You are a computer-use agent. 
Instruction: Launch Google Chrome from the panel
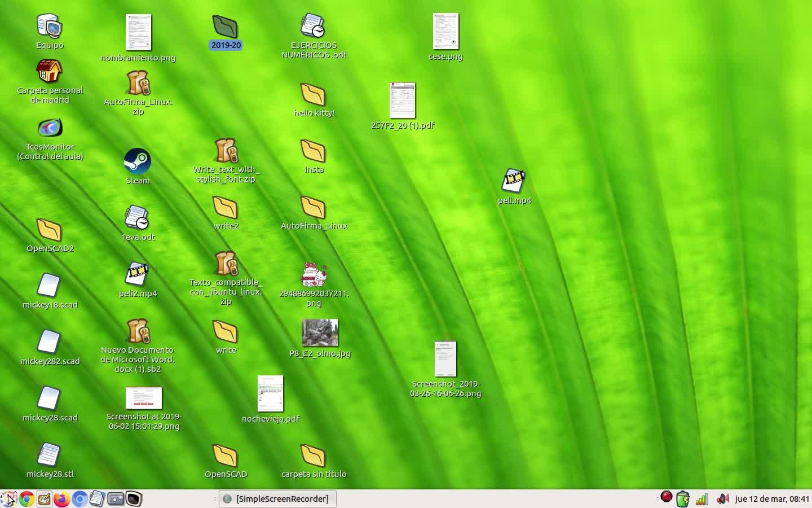coord(26,499)
